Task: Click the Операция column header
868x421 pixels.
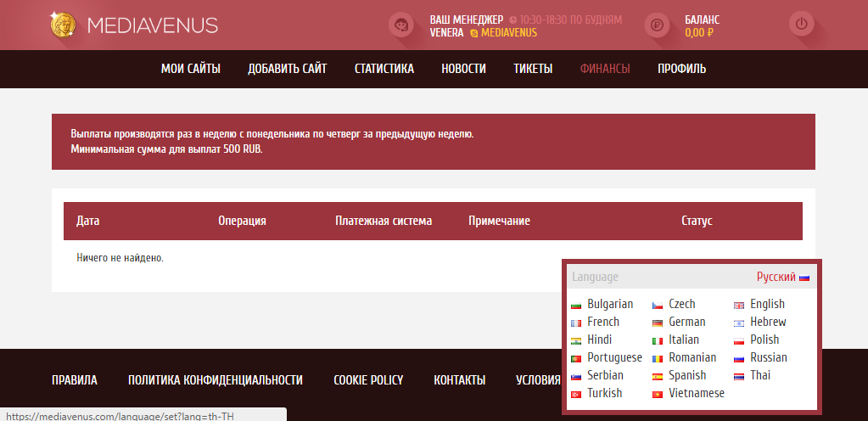Action: (x=242, y=221)
